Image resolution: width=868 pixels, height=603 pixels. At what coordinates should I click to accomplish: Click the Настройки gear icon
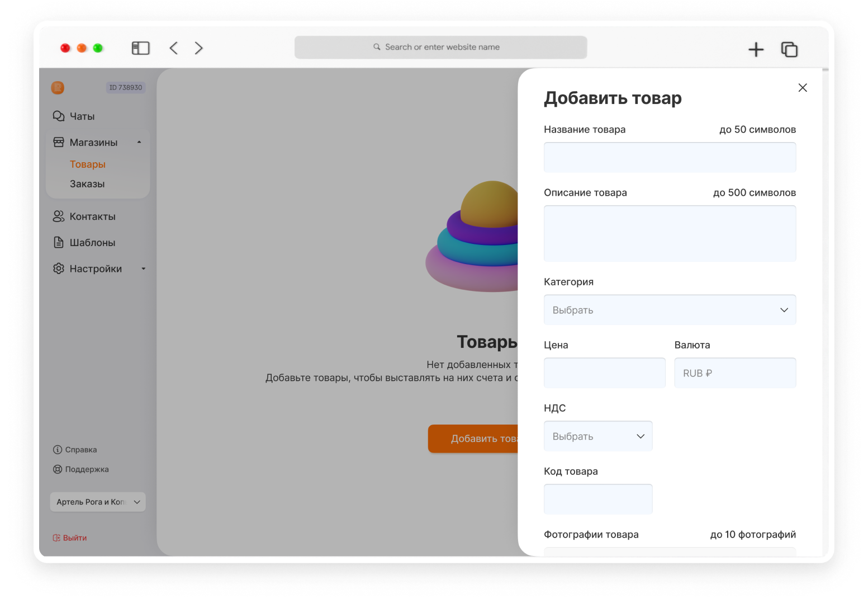[59, 268]
